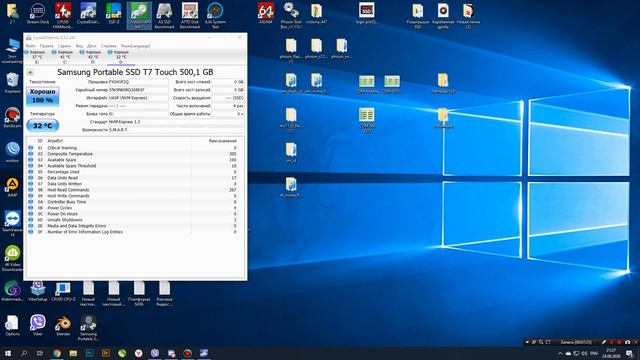Click the Этот компьютер desktop icon

[12, 51]
